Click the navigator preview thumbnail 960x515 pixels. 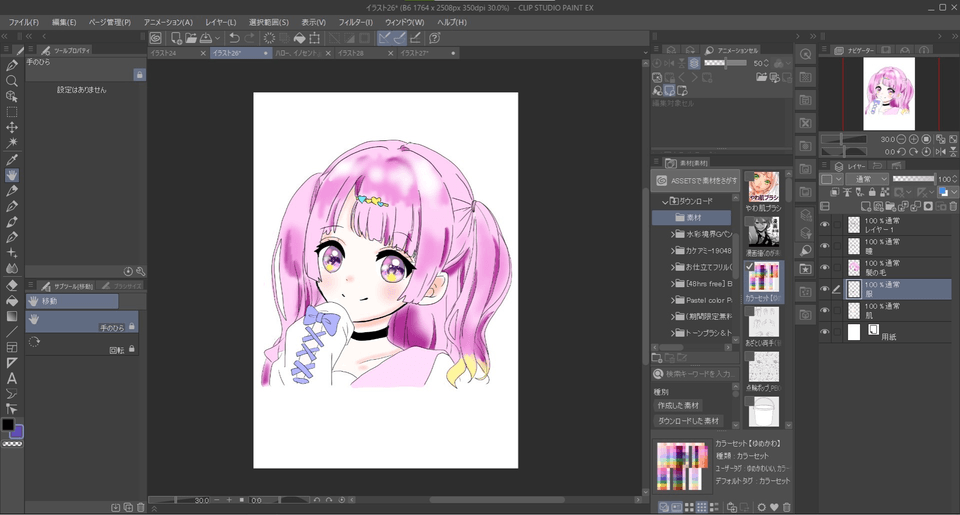point(889,94)
